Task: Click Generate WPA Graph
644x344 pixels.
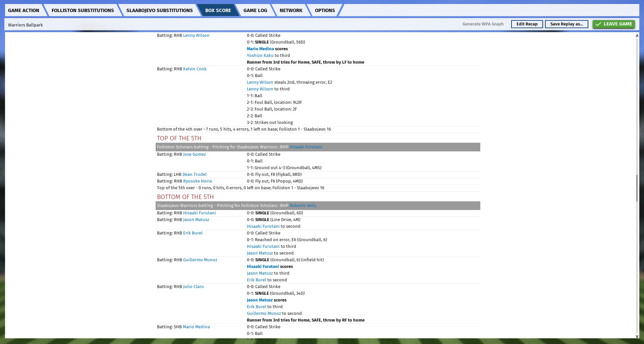Action: point(483,24)
